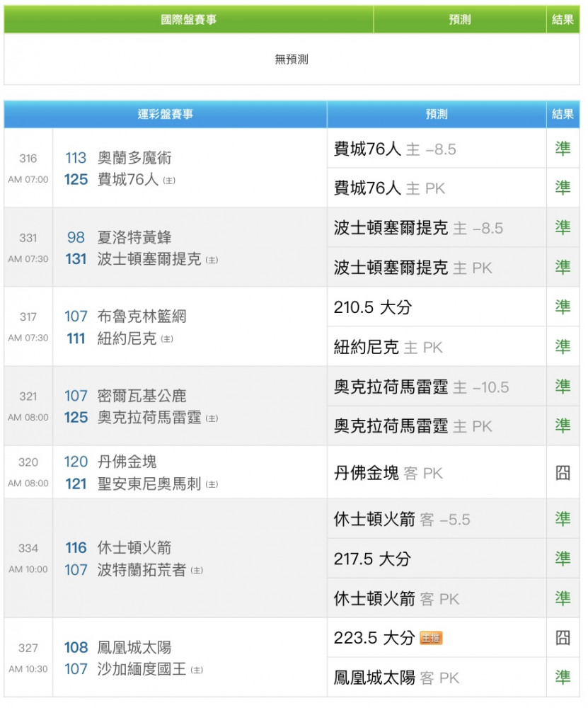
Task: Click prediction 紐約尼克 主 PK
Action: tap(388, 347)
